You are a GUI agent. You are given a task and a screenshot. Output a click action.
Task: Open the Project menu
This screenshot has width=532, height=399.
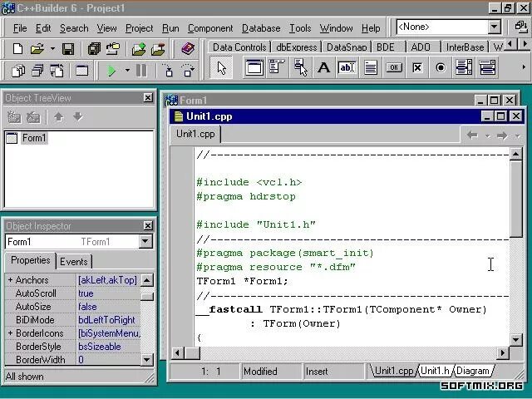pyautogui.click(x=139, y=28)
